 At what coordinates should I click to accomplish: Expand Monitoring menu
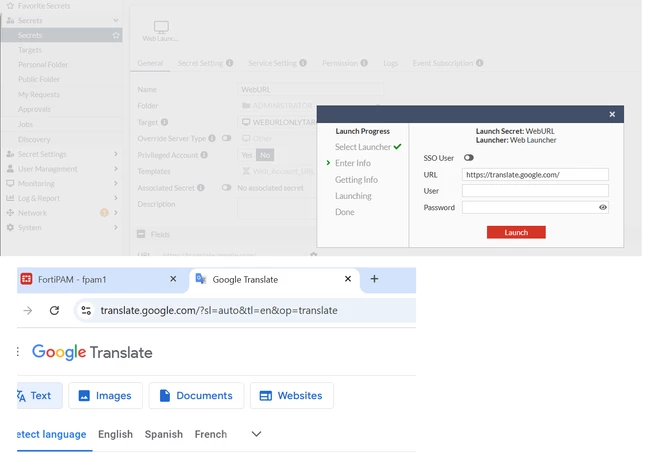pyautogui.click(x=116, y=183)
